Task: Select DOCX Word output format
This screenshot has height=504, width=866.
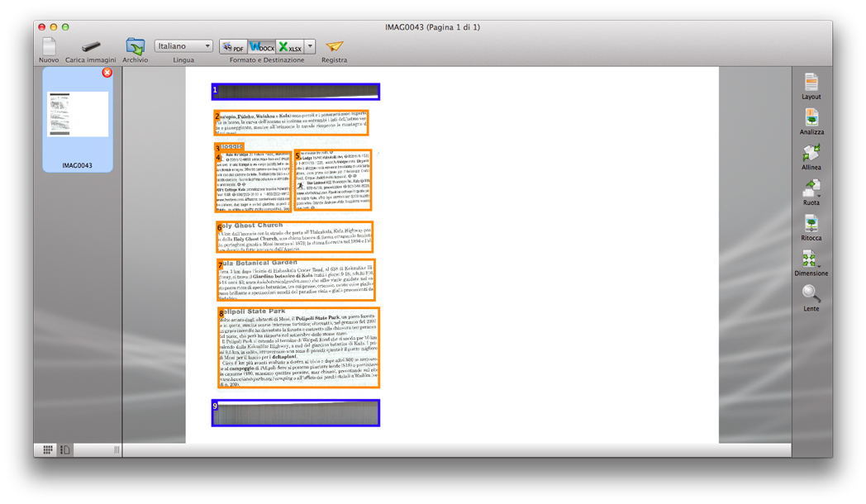Action: coord(262,47)
